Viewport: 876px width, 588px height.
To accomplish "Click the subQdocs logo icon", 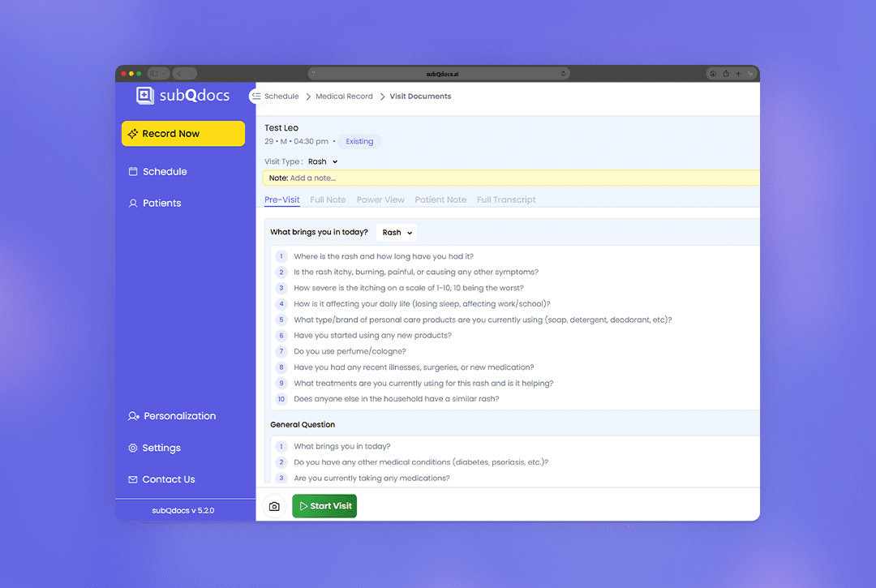I will pyautogui.click(x=145, y=96).
